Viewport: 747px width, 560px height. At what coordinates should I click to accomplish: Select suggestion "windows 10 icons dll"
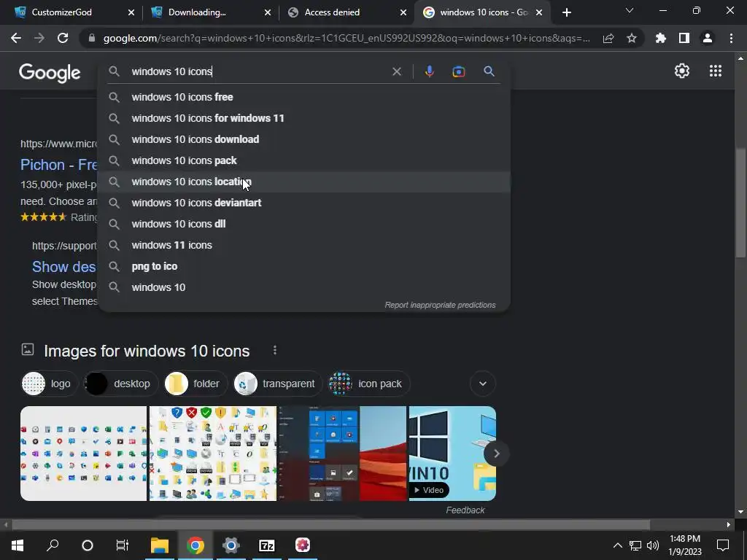[304, 224]
